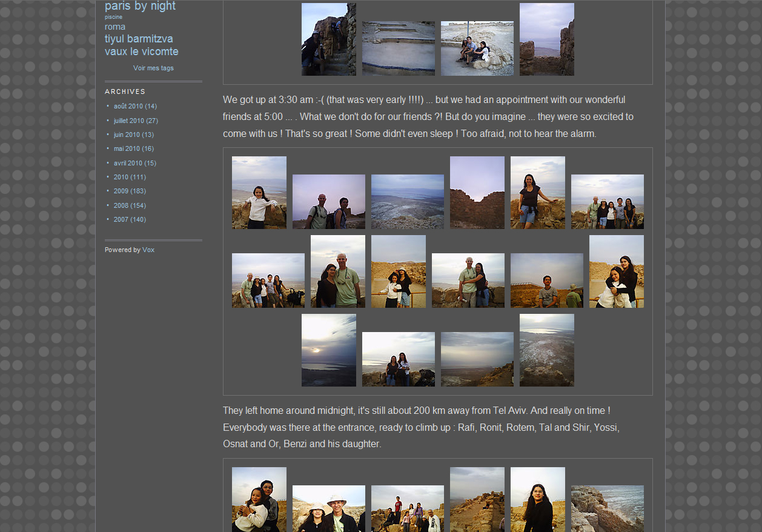Click the small 'piscine' tag link
The image size is (762, 532).
pyautogui.click(x=113, y=17)
